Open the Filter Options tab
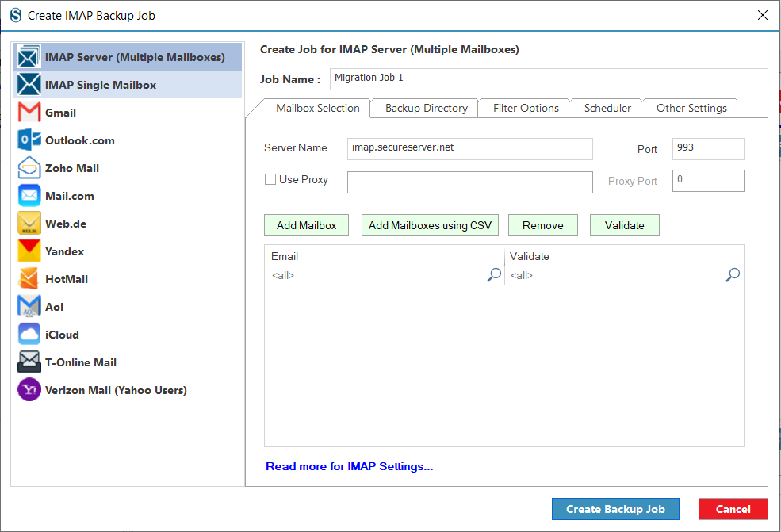The width and height of the screenshot is (781, 532). click(526, 108)
